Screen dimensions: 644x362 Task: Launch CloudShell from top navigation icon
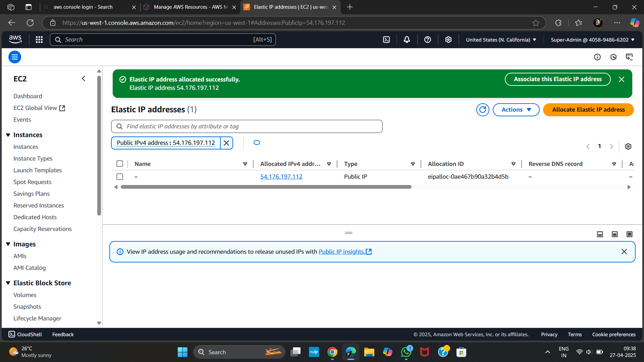(x=386, y=40)
